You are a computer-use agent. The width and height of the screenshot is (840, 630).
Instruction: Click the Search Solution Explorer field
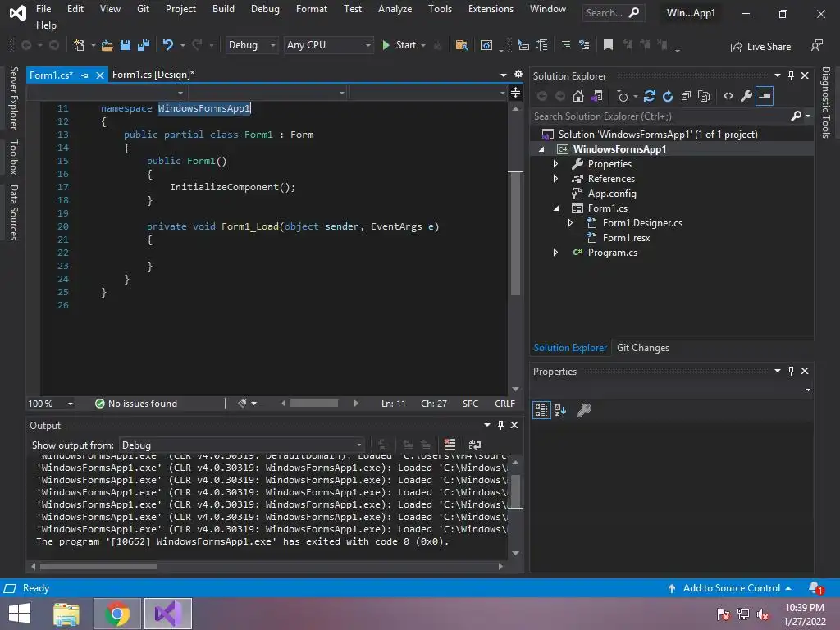[x=661, y=116]
